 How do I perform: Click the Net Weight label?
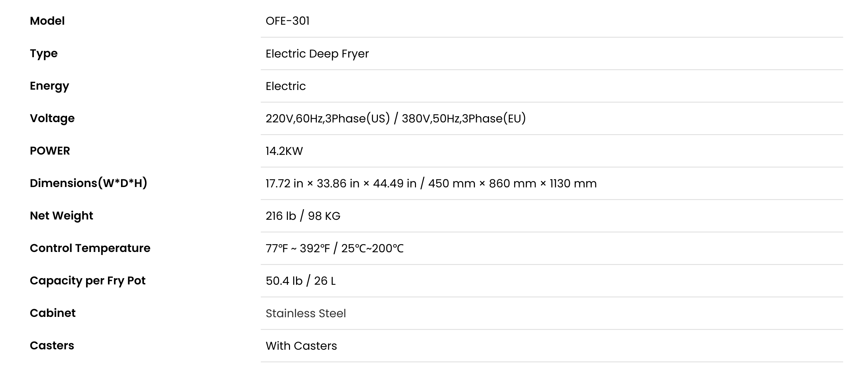(x=62, y=216)
